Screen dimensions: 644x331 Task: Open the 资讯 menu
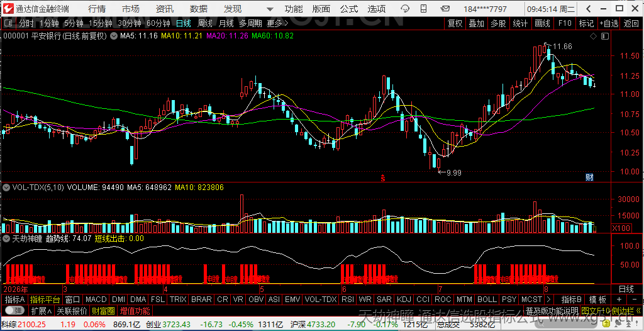pyautogui.click(x=165, y=9)
